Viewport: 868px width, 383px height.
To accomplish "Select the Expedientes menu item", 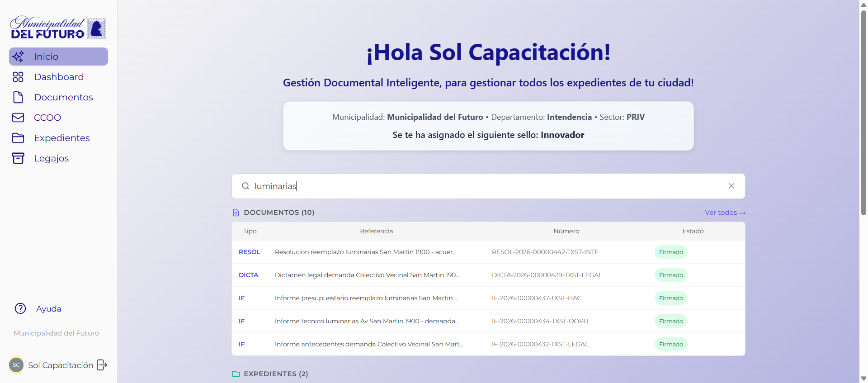I will coord(62,138).
